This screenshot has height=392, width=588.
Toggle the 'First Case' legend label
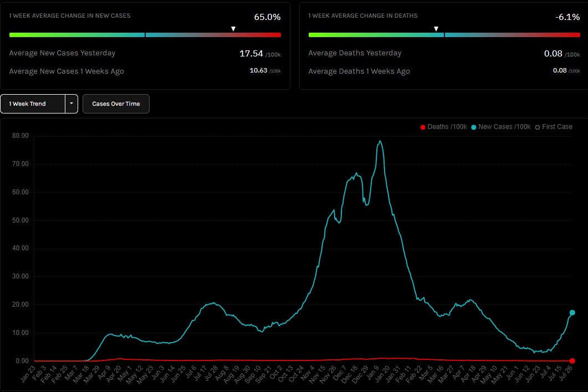pos(557,127)
